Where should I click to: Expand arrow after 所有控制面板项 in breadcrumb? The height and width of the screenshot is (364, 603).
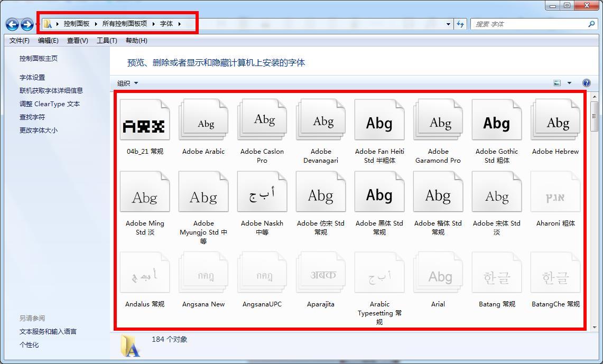pyautogui.click(x=153, y=24)
